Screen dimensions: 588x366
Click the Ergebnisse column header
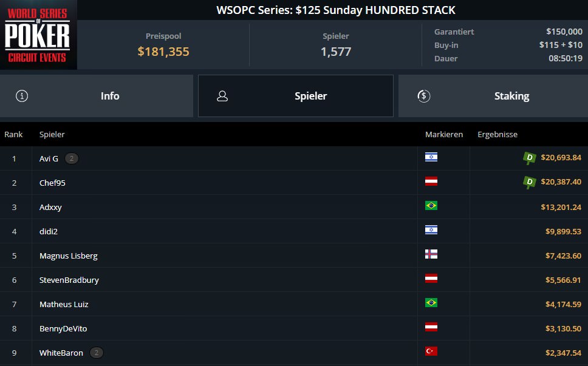(x=497, y=134)
